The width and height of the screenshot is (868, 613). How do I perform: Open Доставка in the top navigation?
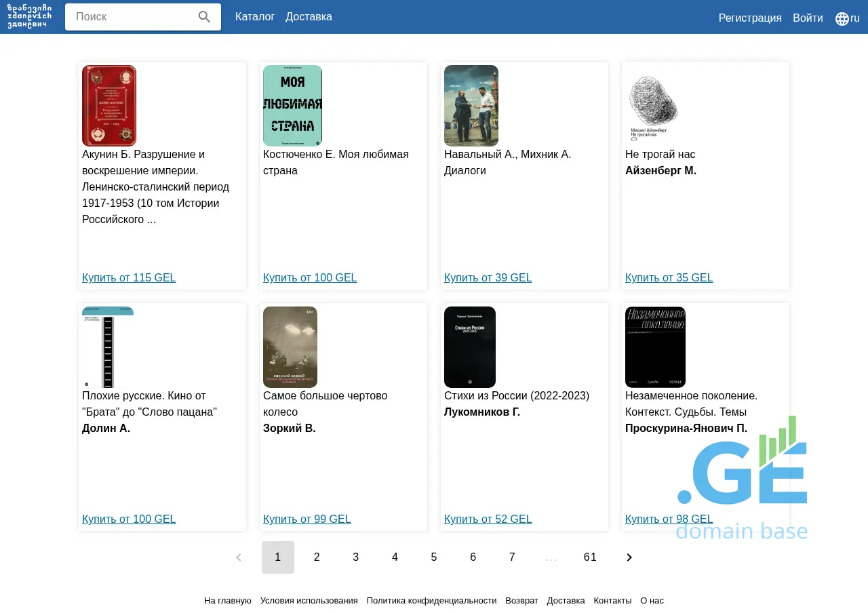[309, 17]
